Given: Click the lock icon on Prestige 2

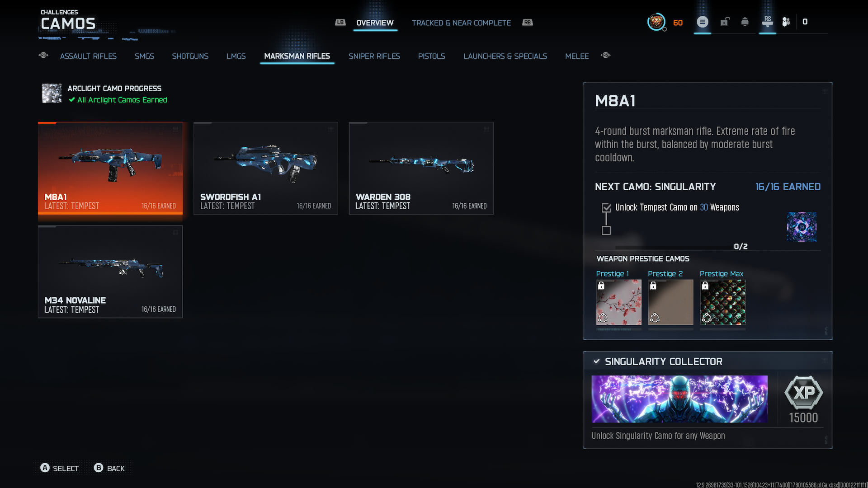Looking at the screenshot, I should [653, 286].
